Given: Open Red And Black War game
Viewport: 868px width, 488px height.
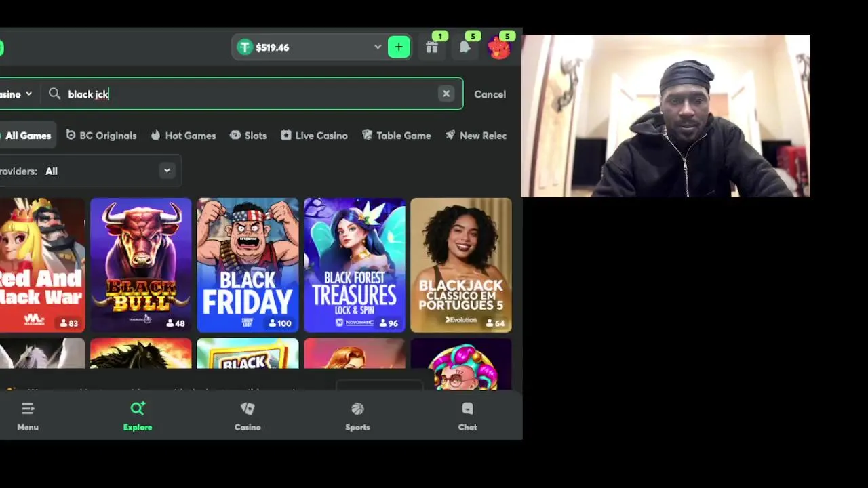Looking at the screenshot, I should point(42,265).
